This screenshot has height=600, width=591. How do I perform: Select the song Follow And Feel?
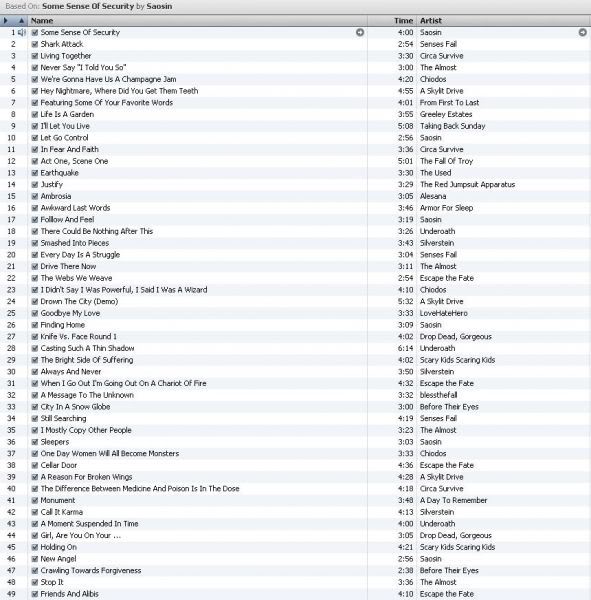(67, 220)
